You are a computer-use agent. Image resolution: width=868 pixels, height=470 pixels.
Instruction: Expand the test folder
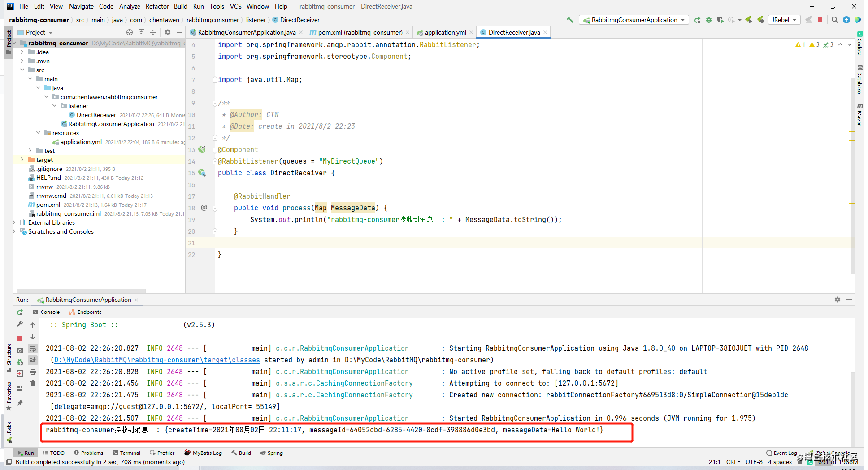tap(30, 151)
